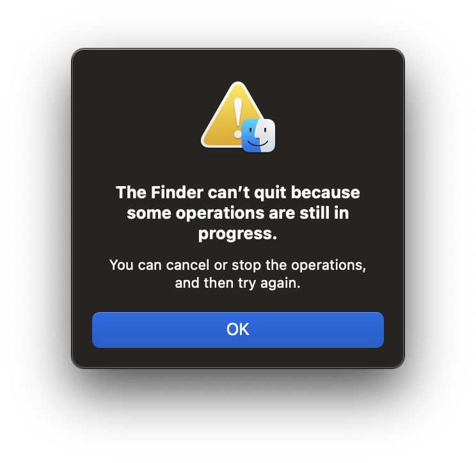This screenshot has width=476, height=463.
Task: Click the word "progress." in the headline
Action: click(238, 234)
